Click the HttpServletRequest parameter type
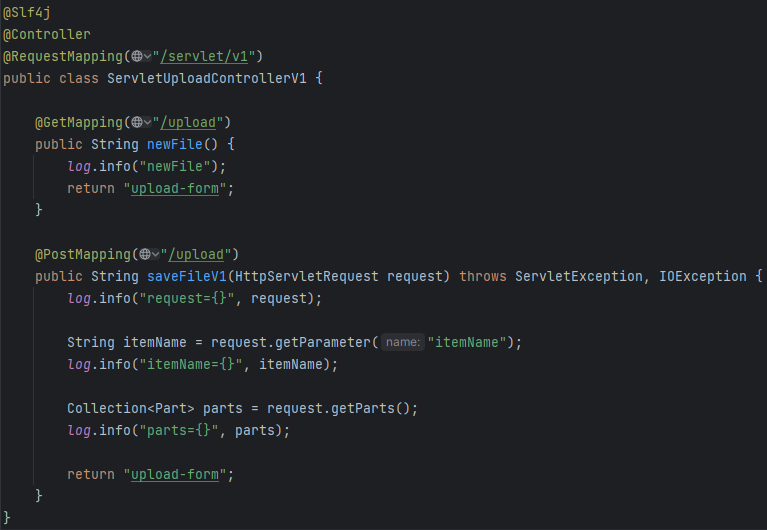767x530 pixels. [307, 277]
